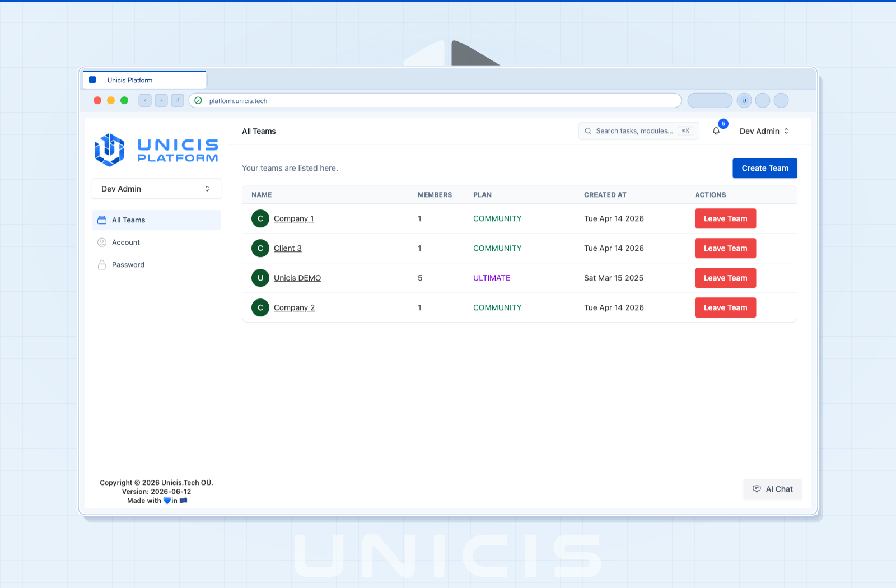
Task: Open the Unicis DEMO team link
Action: [x=297, y=278]
